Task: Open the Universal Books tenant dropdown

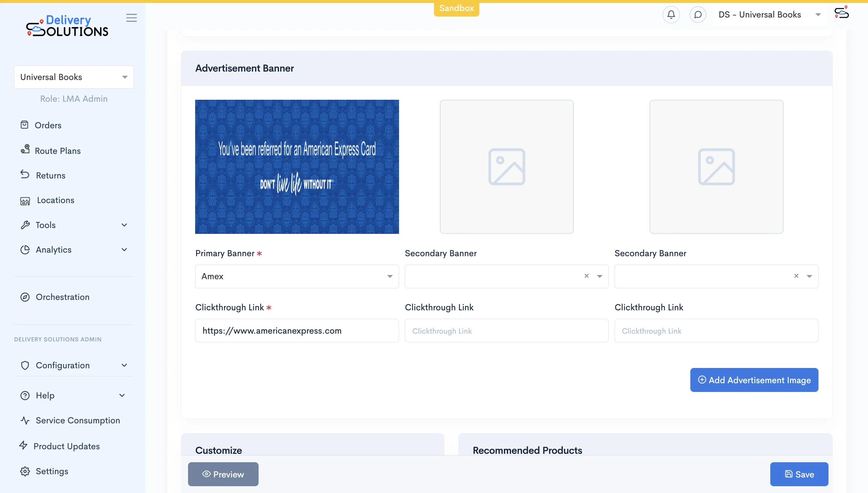Action: click(x=74, y=77)
